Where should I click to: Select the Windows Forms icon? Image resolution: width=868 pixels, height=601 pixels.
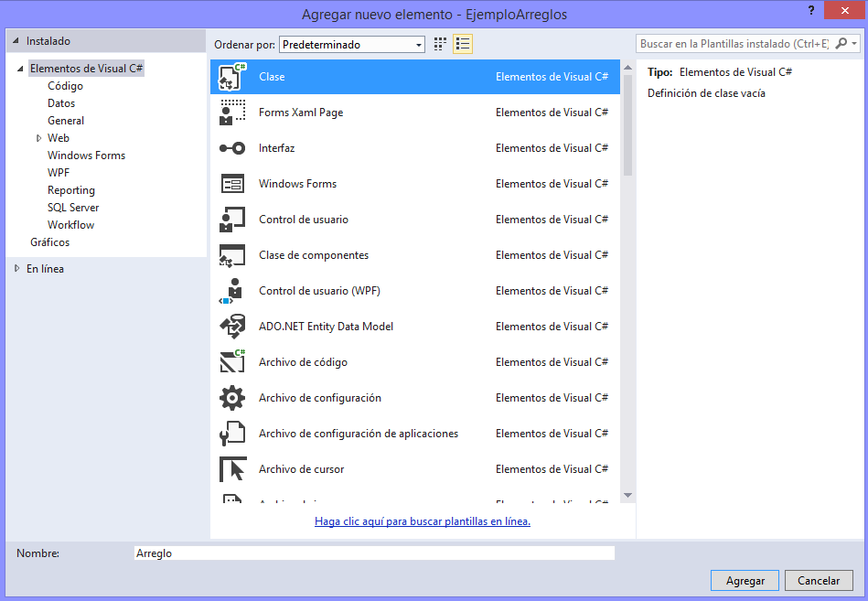tap(233, 184)
